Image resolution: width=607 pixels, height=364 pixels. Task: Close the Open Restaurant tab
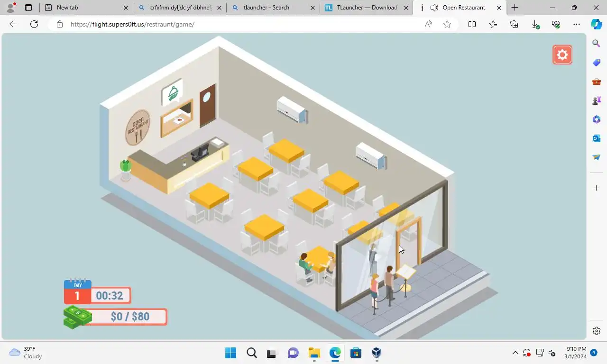[x=499, y=8]
